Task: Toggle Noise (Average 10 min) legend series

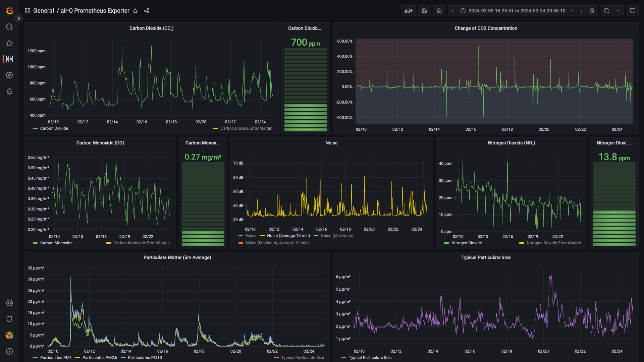Action: [288, 236]
